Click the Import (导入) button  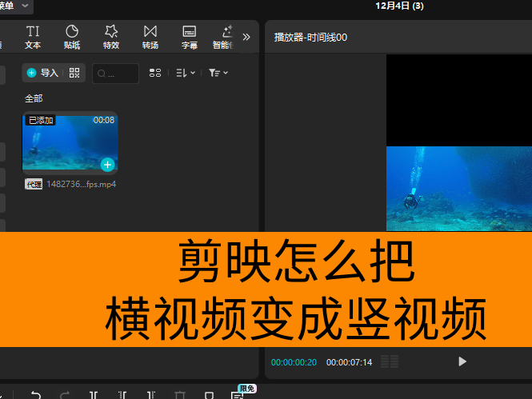pyautogui.click(x=42, y=73)
